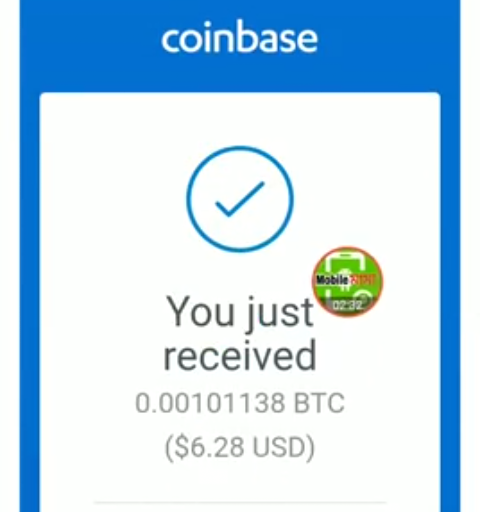This screenshot has width=480, height=512.
Task: Click the USD currency label
Action: (277, 447)
